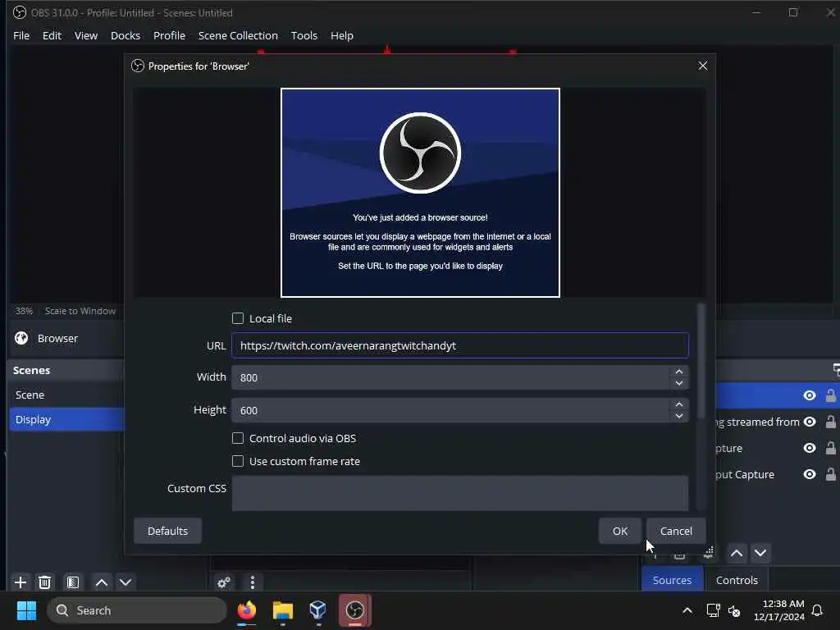The height and width of the screenshot is (630, 840).
Task: Decrease Width with the down arrow
Action: pyautogui.click(x=678, y=384)
